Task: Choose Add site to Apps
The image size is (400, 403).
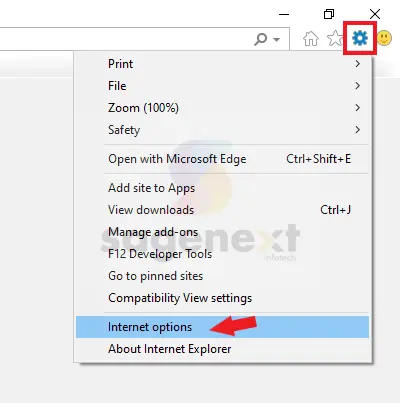Action: [x=222, y=188]
